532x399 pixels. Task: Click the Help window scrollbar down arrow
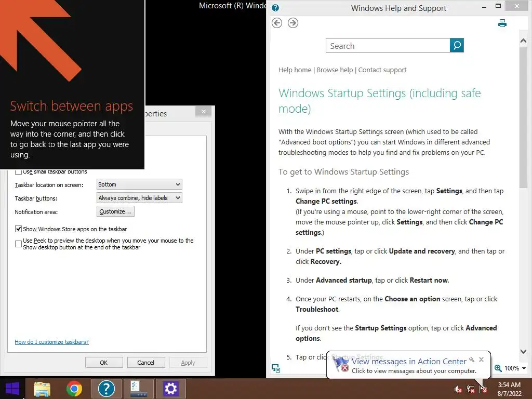pyautogui.click(x=524, y=352)
